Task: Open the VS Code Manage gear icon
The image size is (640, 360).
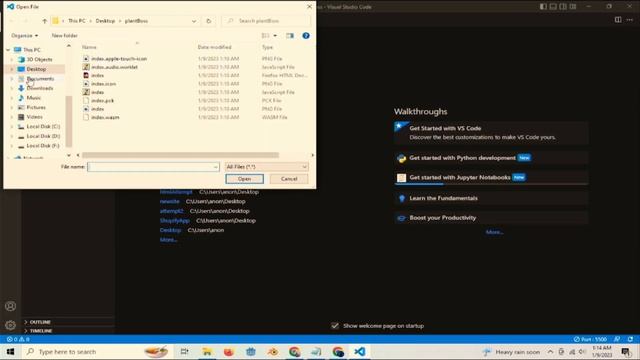Action: (x=11, y=325)
